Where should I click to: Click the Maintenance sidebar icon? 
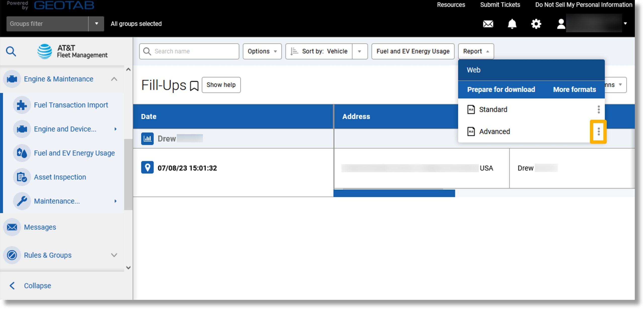(22, 201)
